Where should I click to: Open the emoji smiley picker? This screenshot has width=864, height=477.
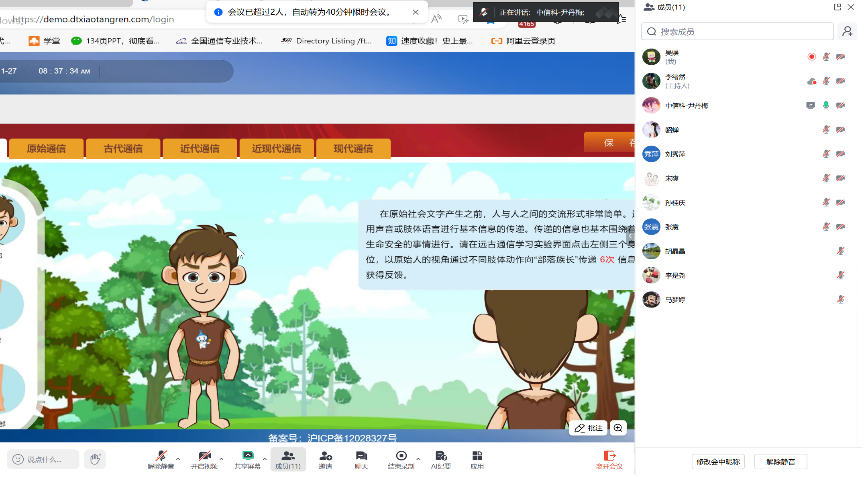tap(18, 459)
